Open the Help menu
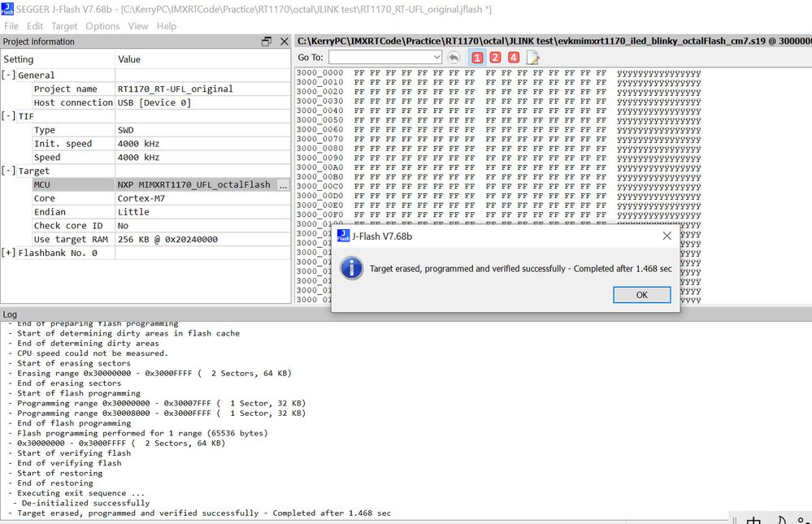This screenshot has height=524, width=812. (x=167, y=26)
